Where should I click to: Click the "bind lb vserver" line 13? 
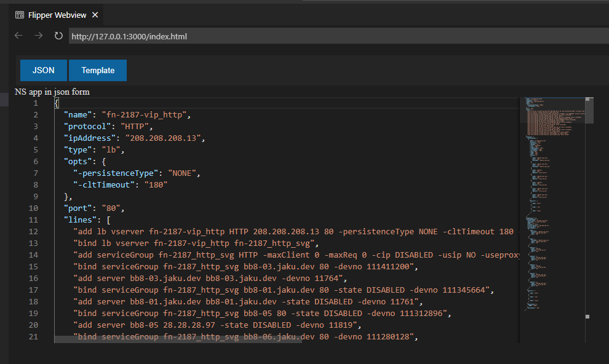[x=196, y=243]
